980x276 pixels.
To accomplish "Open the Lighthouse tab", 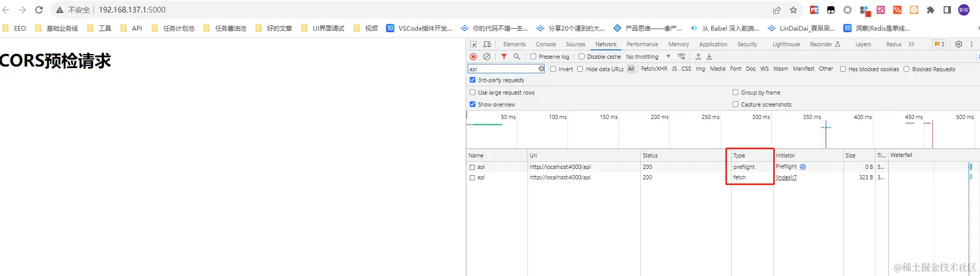I will [786, 44].
